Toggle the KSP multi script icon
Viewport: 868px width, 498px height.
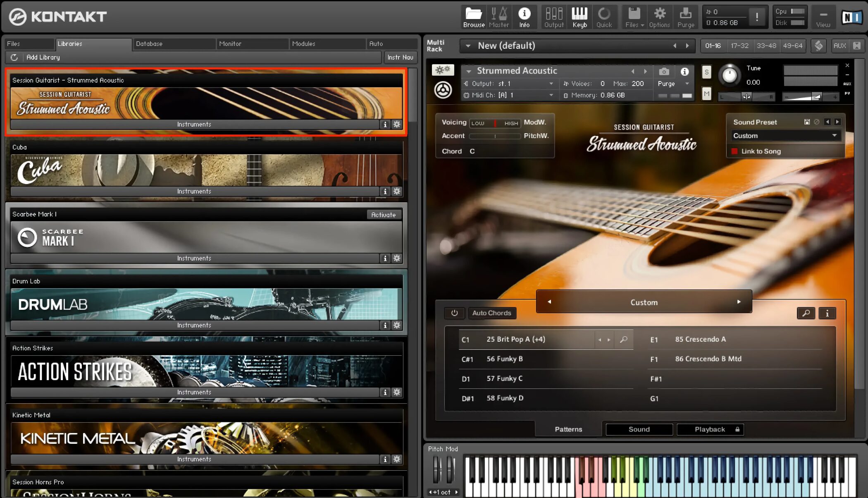818,45
